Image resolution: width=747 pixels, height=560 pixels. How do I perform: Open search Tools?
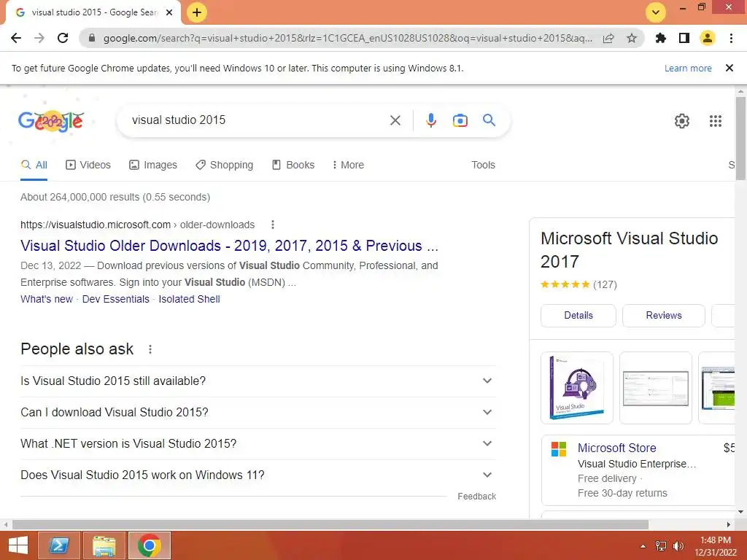[x=483, y=165]
